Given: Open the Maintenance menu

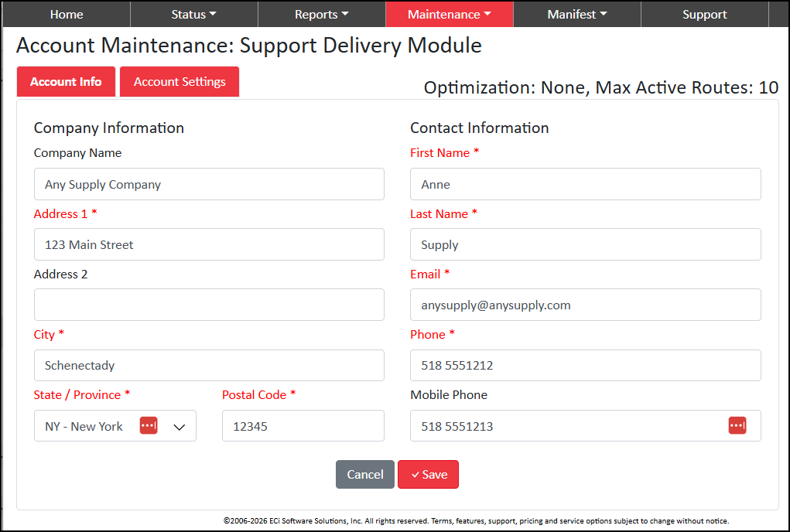Looking at the screenshot, I should [450, 14].
